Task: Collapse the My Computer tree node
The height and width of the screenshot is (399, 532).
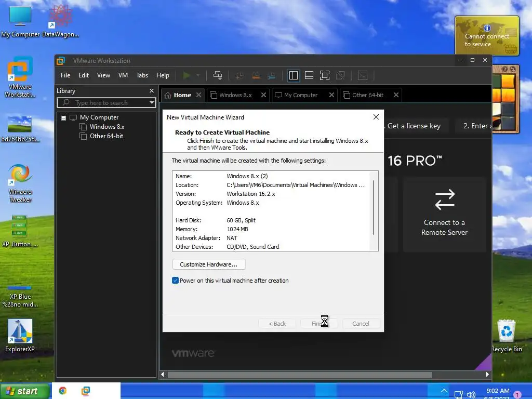Action: coord(63,118)
